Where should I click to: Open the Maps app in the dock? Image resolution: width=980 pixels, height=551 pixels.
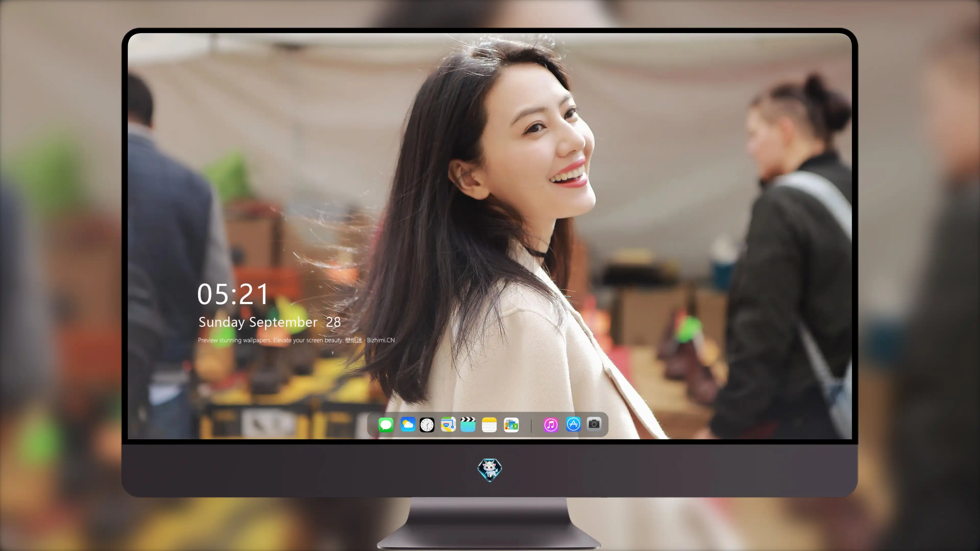point(448,424)
